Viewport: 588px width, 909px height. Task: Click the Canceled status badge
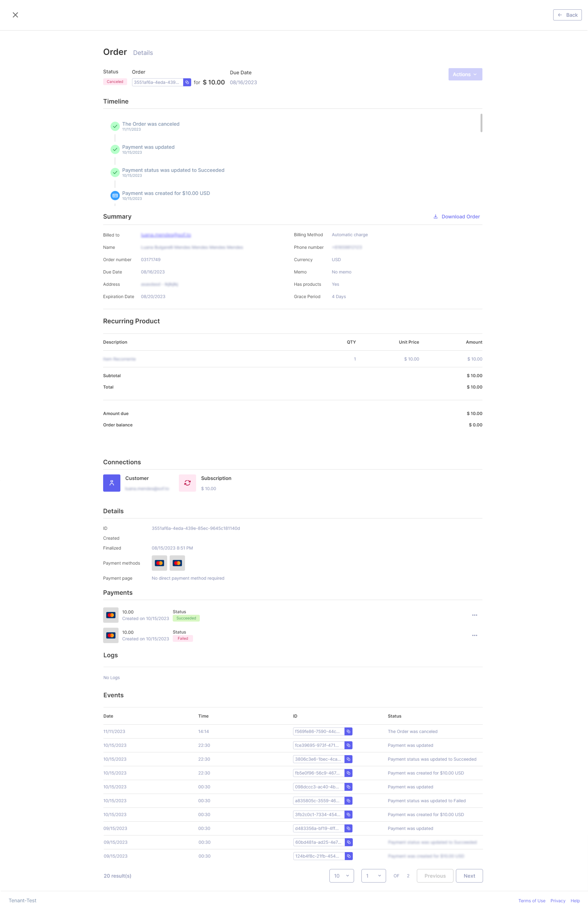click(115, 82)
